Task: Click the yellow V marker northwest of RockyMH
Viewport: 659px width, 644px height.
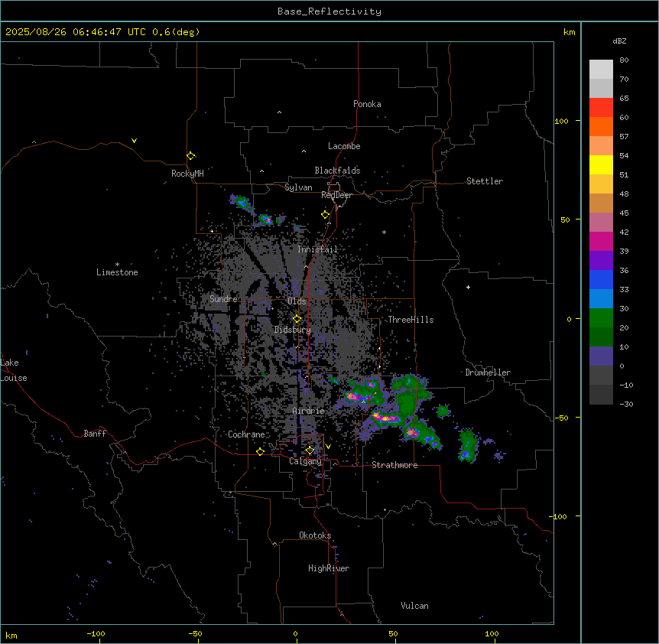Action: tap(134, 141)
